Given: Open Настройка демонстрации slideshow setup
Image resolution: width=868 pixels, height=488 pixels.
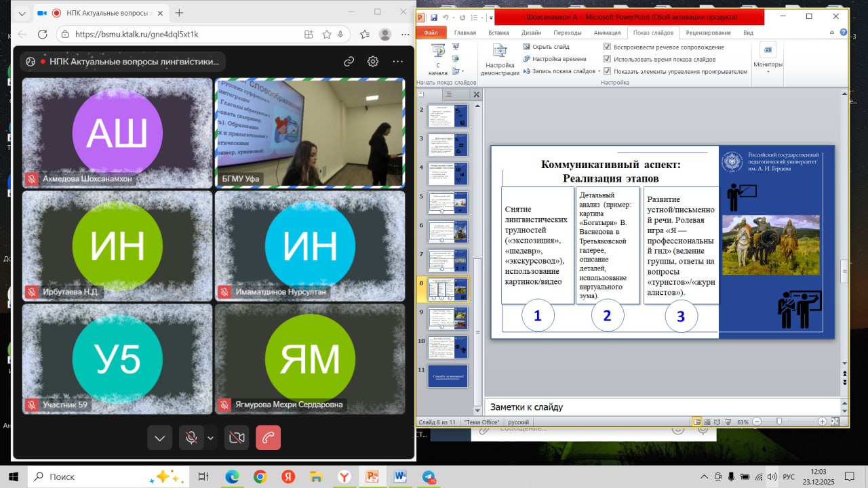Looking at the screenshot, I should [x=500, y=60].
